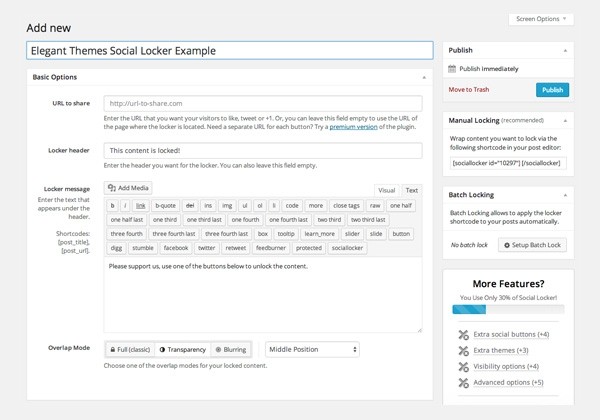The image size is (600, 420).
Task: Collapse the Basic Options panel
Action: point(424,77)
